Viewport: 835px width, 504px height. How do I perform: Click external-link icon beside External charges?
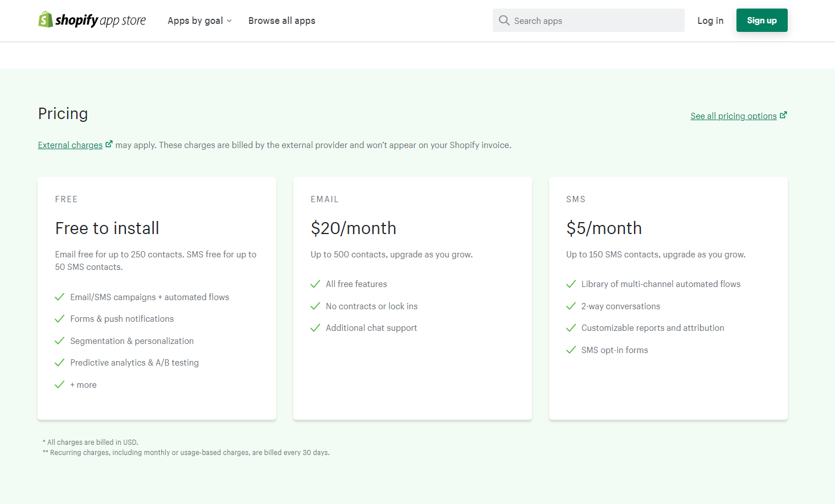click(x=109, y=144)
